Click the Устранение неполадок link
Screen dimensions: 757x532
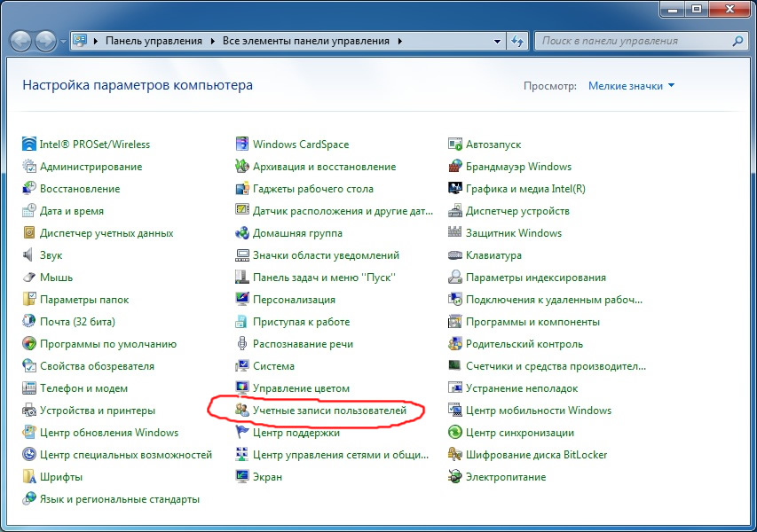[x=522, y=388]
